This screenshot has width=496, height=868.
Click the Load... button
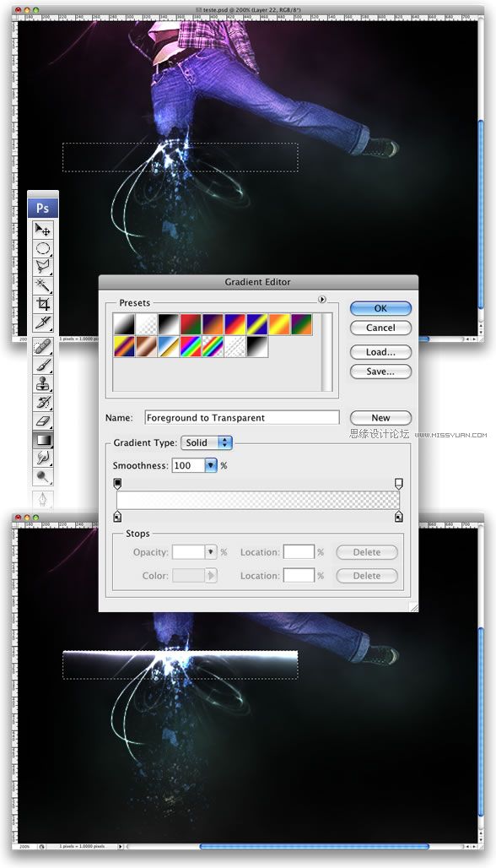(x=380, y=352)
